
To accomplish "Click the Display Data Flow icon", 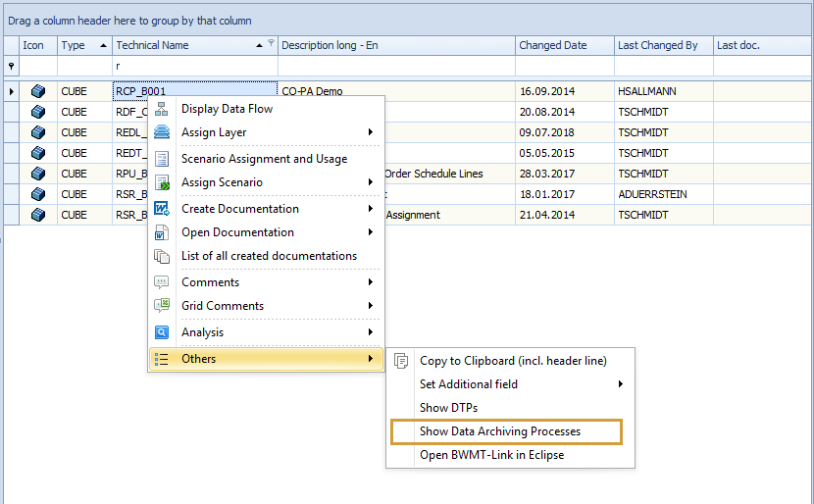I will (x=163, y=109).
